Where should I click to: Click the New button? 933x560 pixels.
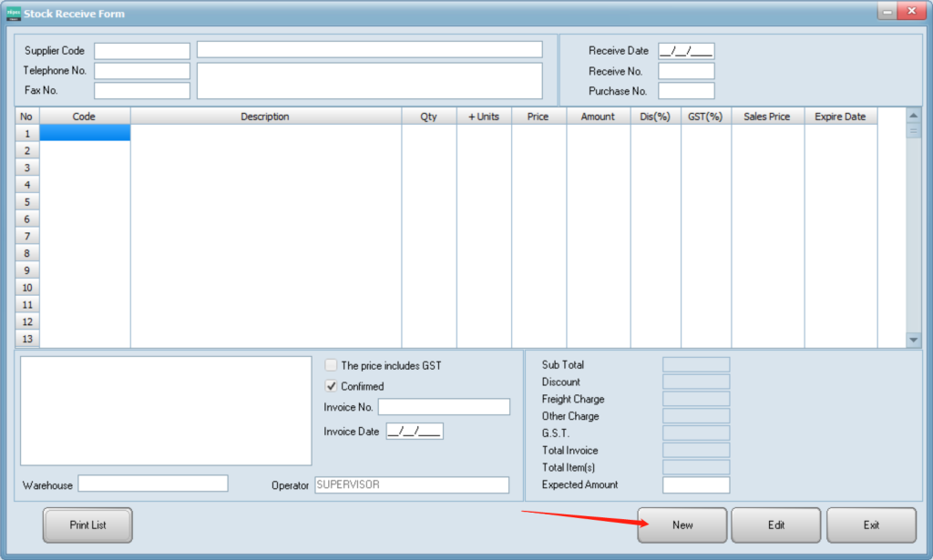pos(682,525)
